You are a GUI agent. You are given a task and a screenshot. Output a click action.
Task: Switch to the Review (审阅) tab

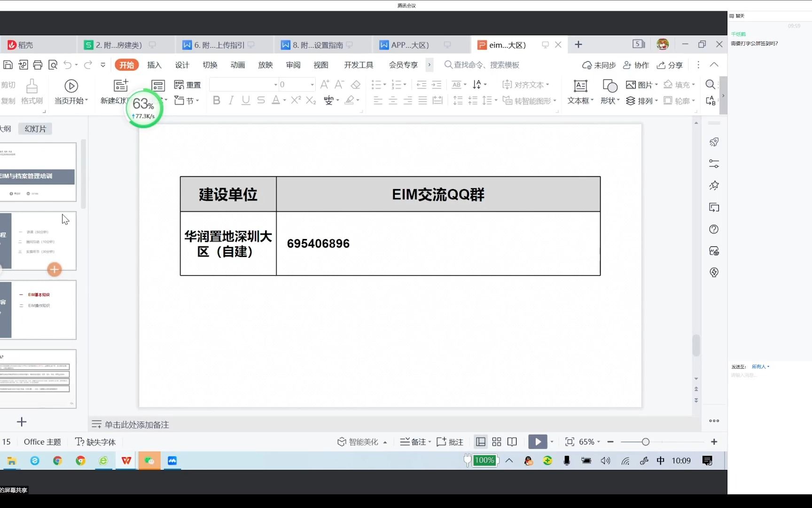pos(293,65)
